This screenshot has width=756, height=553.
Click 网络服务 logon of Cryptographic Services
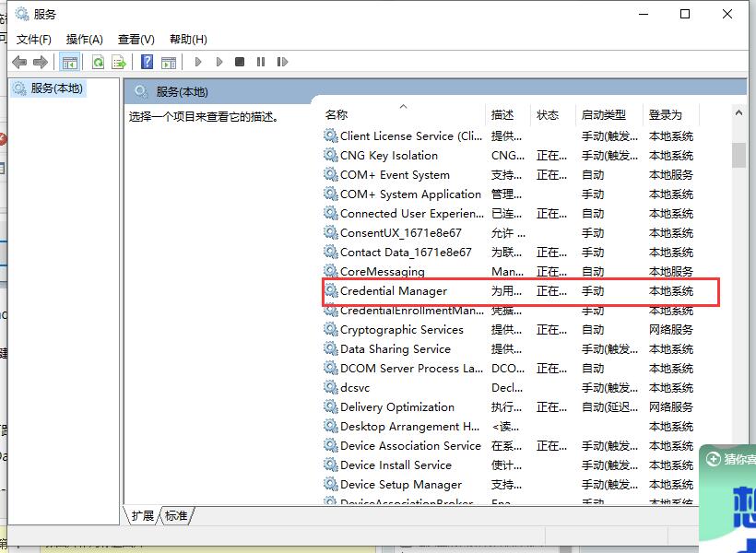(671, 329)
